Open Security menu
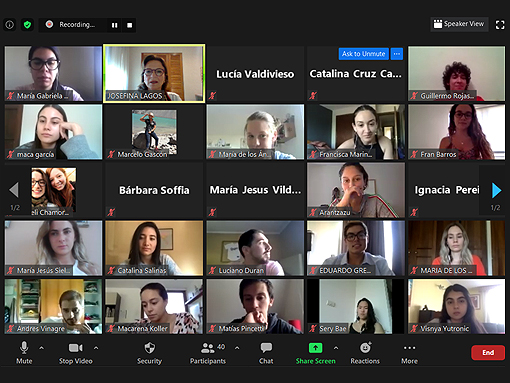510x383 pixels. coord(149,353)
